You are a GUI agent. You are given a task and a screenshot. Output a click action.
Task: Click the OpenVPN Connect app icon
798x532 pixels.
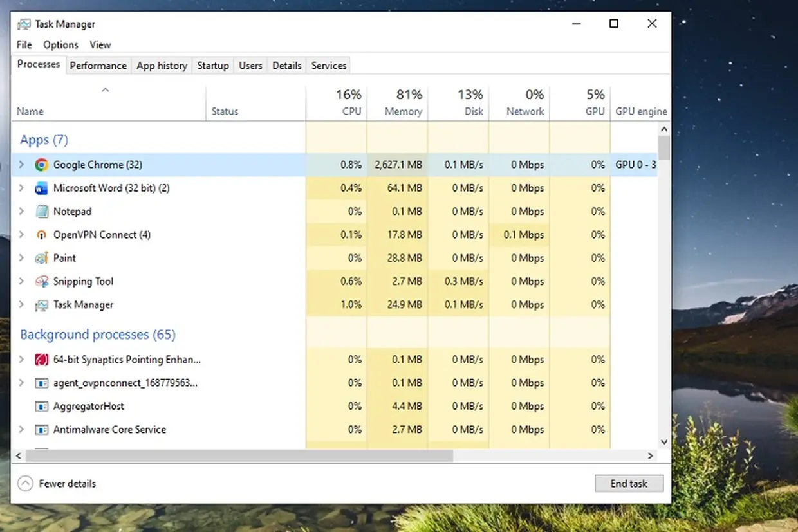click(42, 235)
